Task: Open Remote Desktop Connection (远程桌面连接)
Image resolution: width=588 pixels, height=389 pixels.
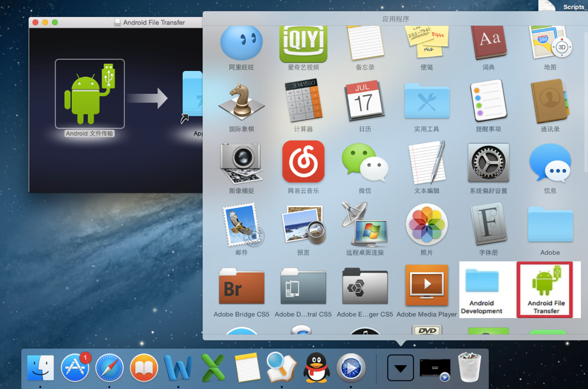Action: point(365,223)
